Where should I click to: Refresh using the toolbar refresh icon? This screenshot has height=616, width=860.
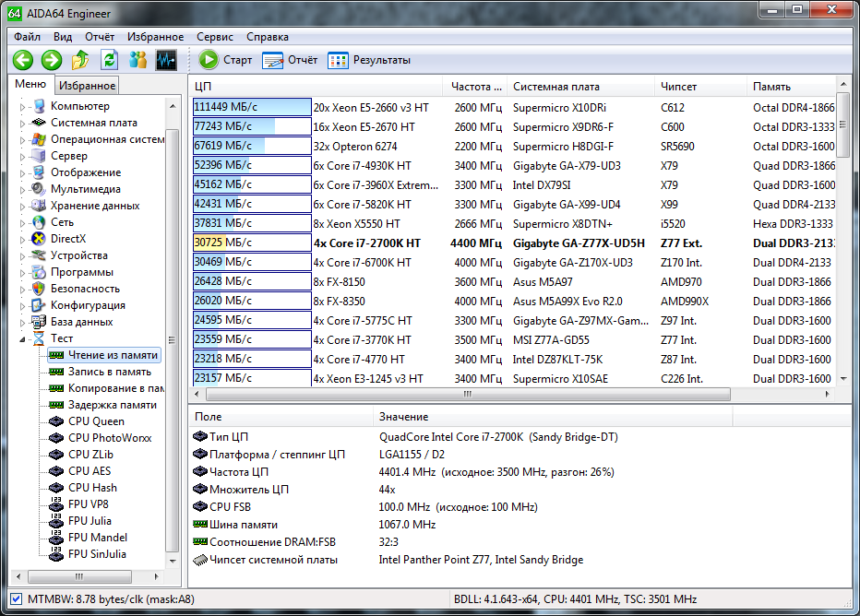pyautogui.click(x=109, y=60)
